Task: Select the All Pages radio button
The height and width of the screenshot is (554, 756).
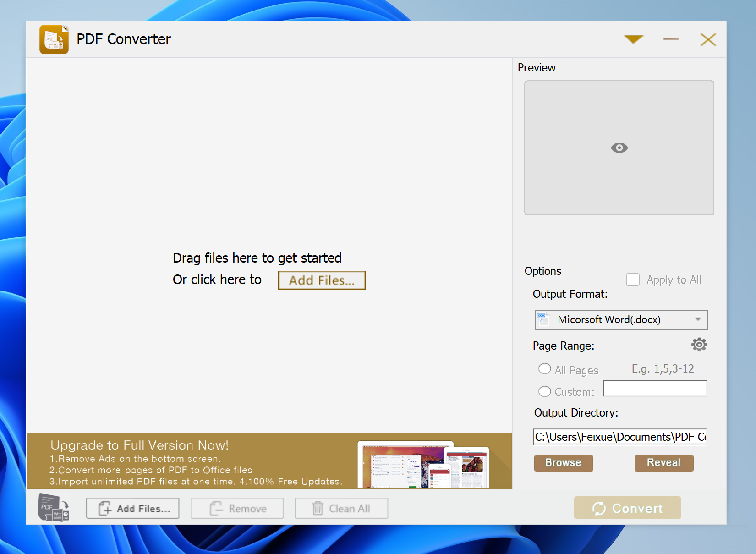Action: (544, 369)
